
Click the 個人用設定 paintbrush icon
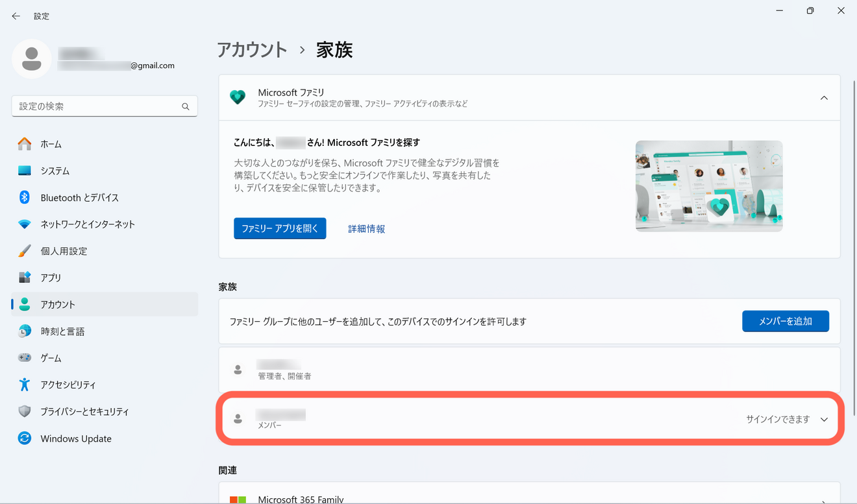pyautogui.click(x=25, y=251)
